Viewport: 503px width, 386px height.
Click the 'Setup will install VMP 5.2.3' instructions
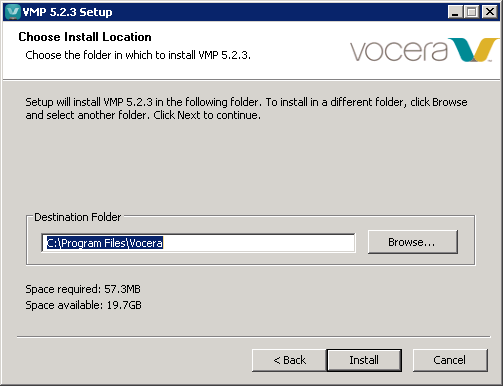pos(246,108)
